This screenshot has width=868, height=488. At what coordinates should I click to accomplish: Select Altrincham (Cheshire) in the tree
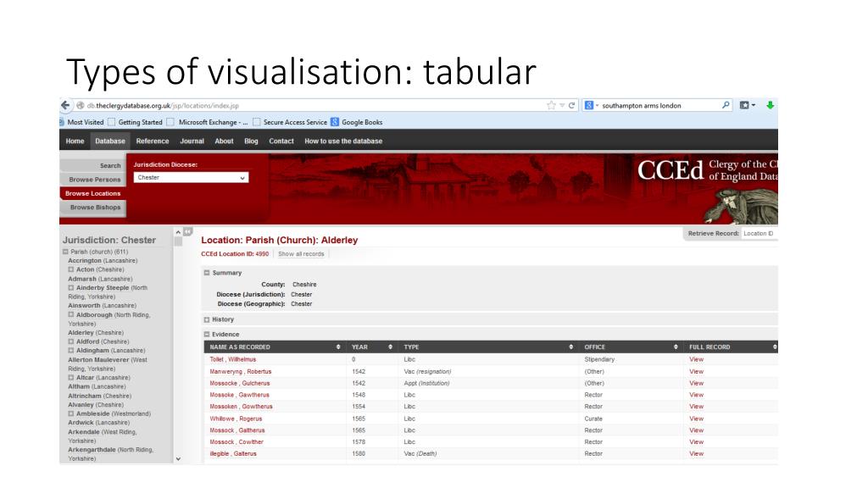tap(100, 396)
